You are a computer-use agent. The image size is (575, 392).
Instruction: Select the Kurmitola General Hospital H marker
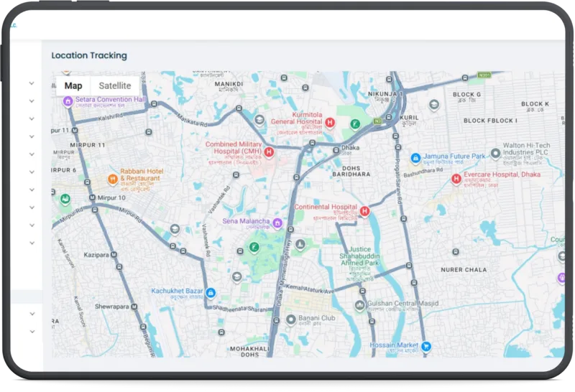point(330,122)
